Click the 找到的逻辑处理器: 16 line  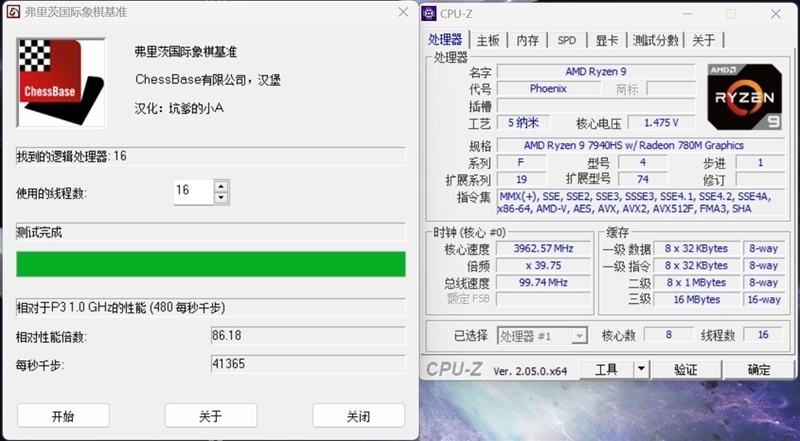coord(211,156)
